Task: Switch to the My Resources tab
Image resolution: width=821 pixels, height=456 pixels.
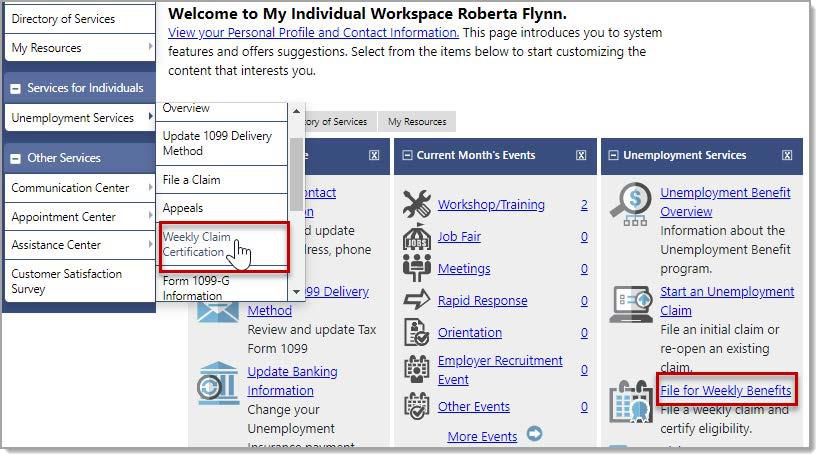Action: pos(417,122)
